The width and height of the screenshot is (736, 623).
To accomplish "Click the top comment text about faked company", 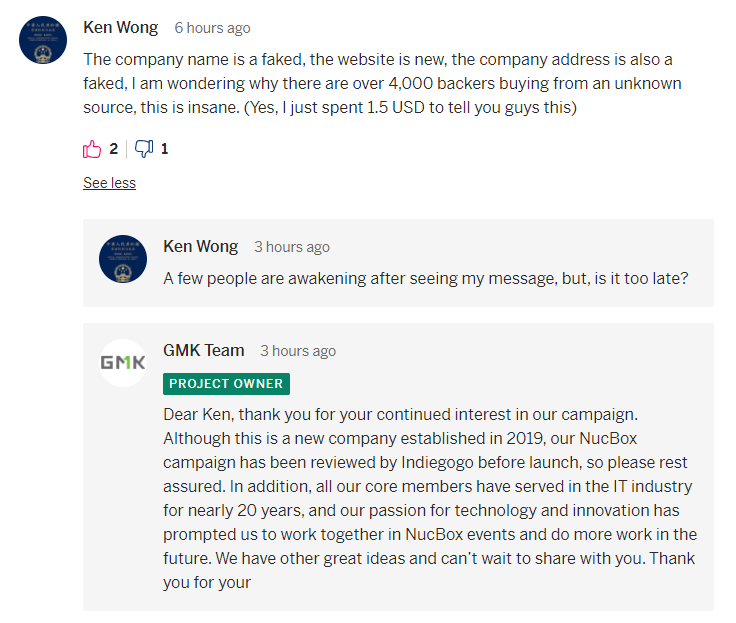I will (x=383, y=83).
